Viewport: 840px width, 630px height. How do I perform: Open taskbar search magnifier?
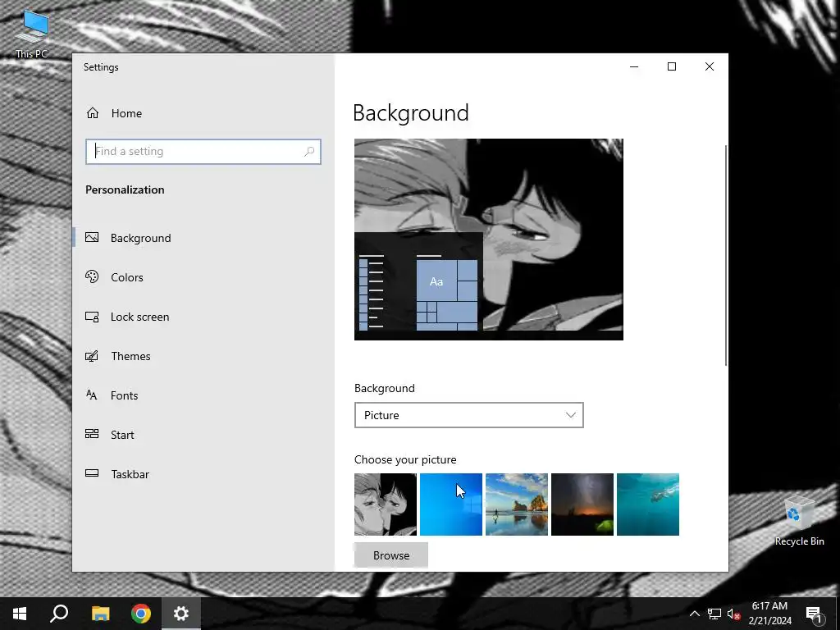point(59,614)
